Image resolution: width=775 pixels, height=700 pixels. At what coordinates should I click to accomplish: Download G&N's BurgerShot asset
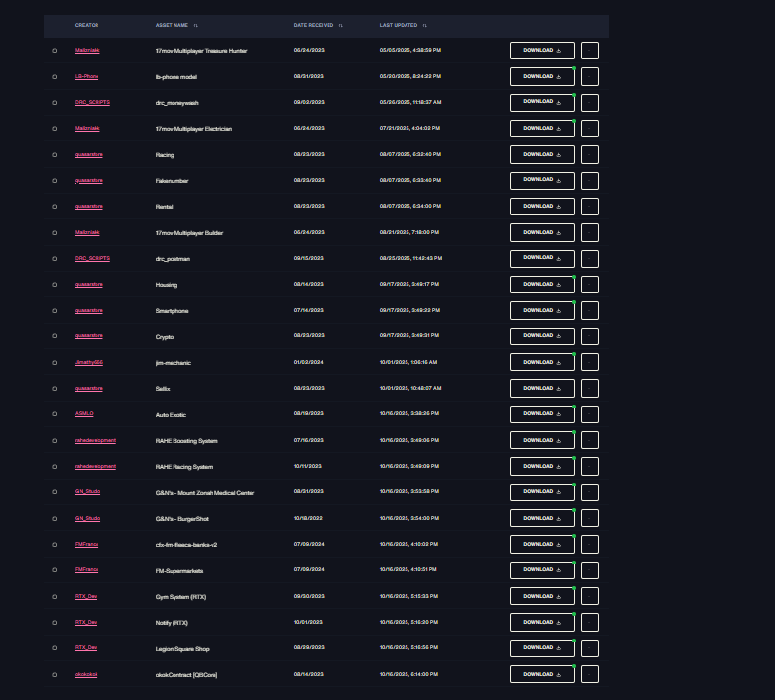click(x=542, y=518)
